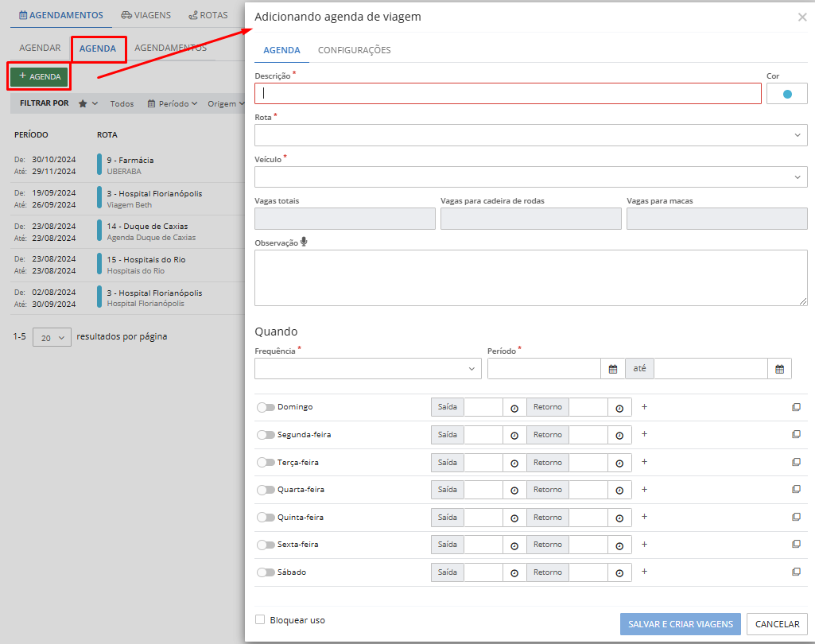Image resolution: width=815 pixels, height=644 pixels.
Task: Add another time slot for Sexta-feira
Action: coord(645,544)
